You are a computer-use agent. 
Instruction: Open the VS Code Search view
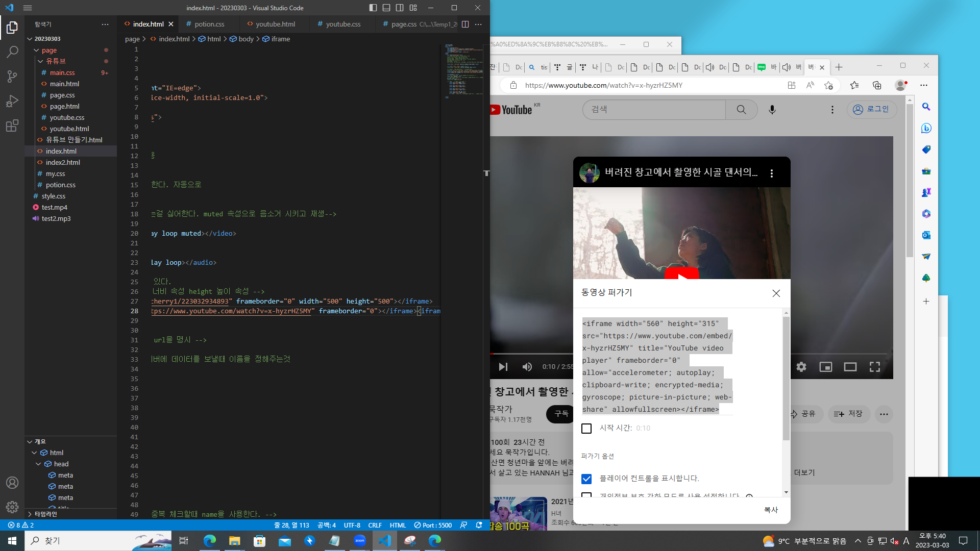[x=12, y=52]
